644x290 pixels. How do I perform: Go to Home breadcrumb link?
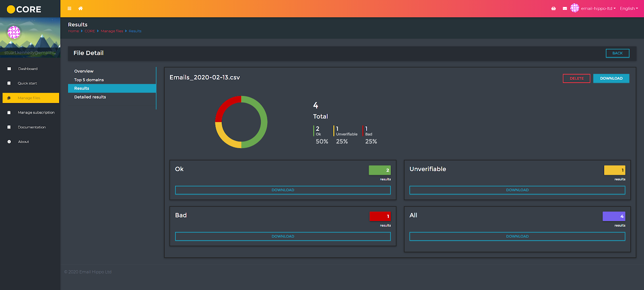coord(73,31)
